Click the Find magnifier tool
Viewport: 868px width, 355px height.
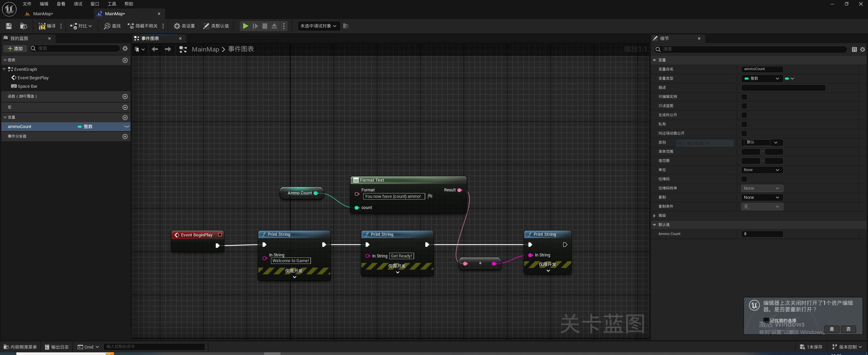(112, 26)
